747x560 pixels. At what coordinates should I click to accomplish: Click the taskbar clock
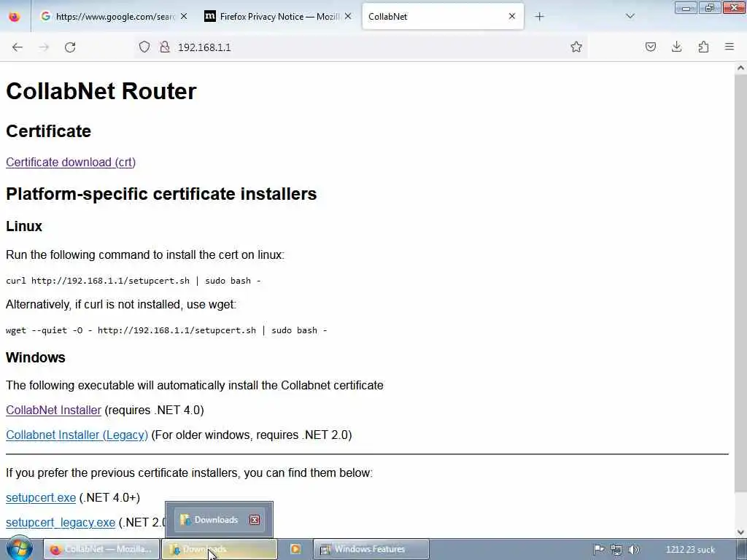[690, 550]
